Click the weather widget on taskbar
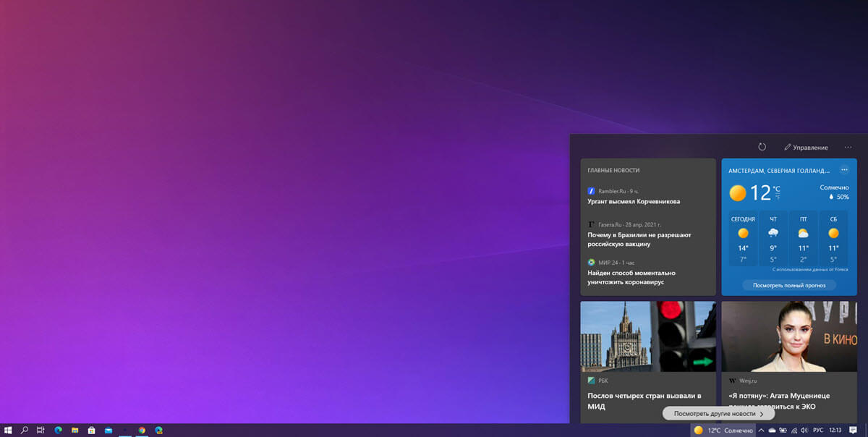Viewport: 868px width, 437px height. [723, 430]
